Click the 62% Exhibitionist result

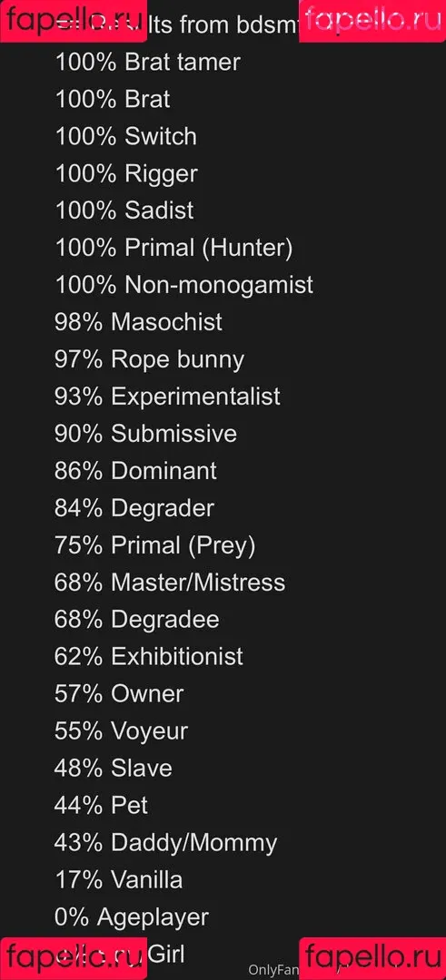[x=149, y=657]
